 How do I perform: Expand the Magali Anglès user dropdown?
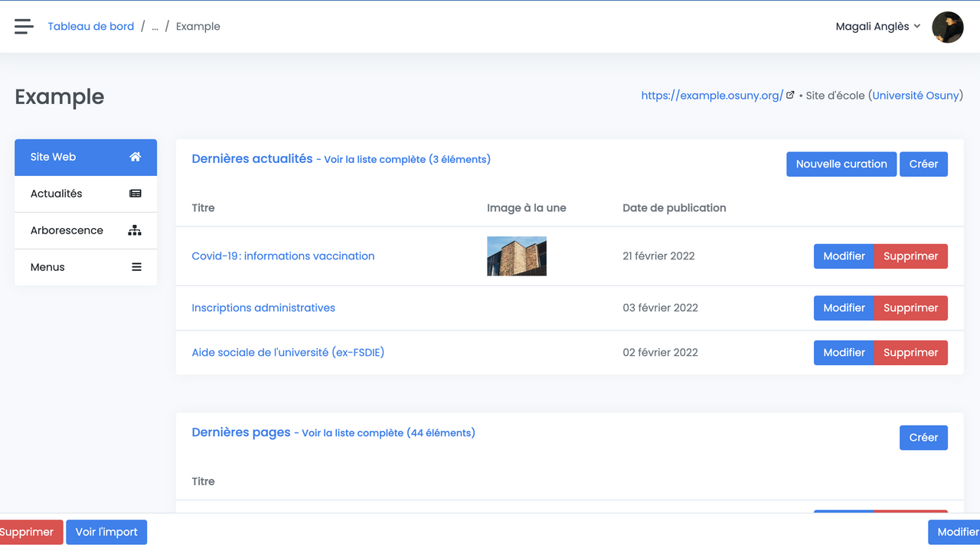point(877,27)
